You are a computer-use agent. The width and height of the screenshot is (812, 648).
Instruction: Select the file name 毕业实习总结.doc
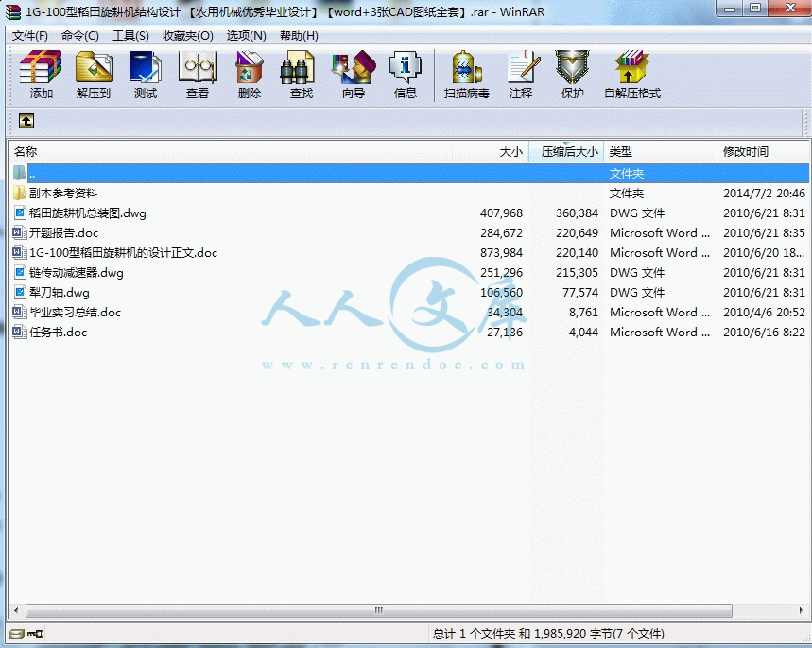click(75, 312)
